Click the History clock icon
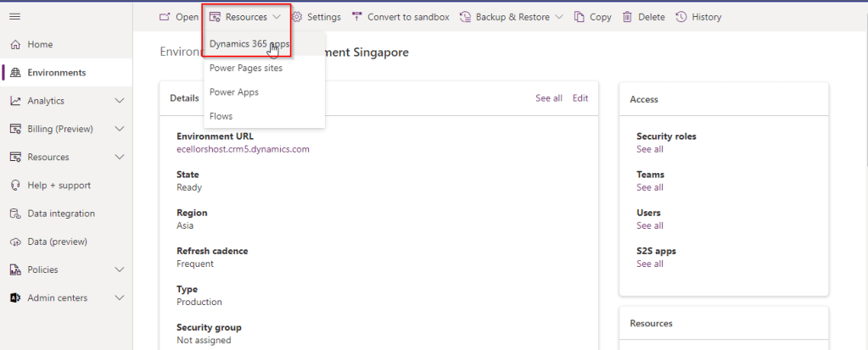This screenshot has width=868, height=350. tap(680, 17)
